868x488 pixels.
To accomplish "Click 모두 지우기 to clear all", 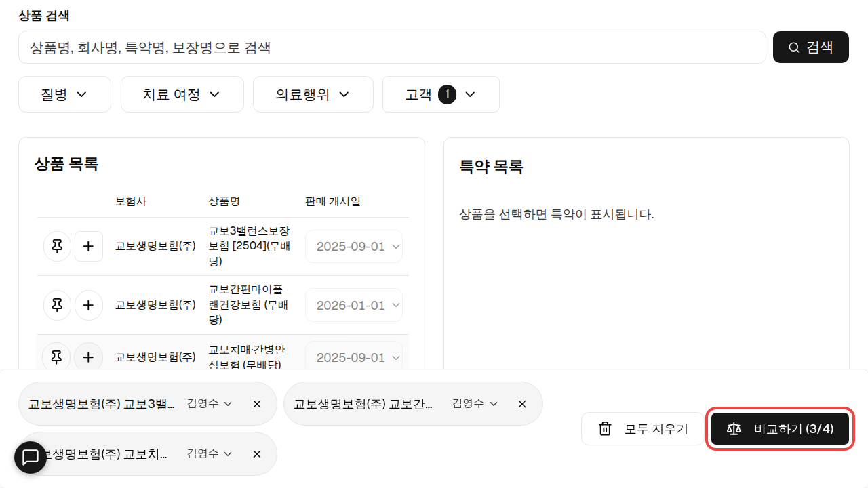I will (643, 428).
